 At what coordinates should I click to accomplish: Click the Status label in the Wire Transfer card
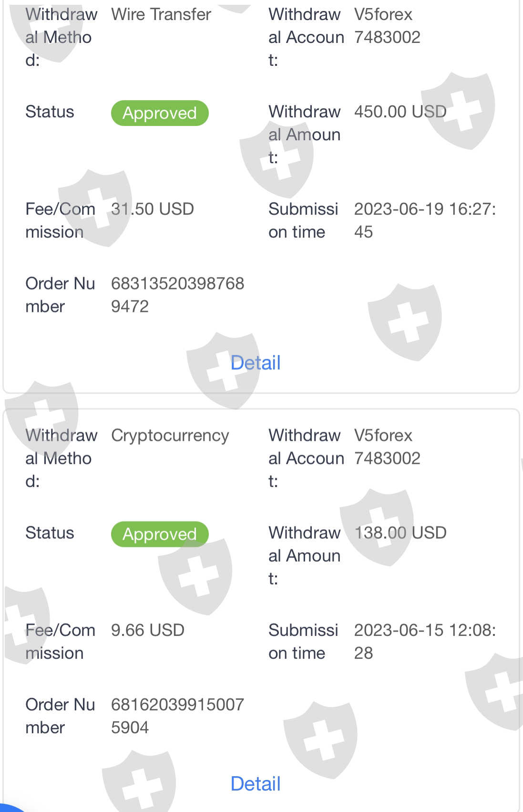click(50, 112)
